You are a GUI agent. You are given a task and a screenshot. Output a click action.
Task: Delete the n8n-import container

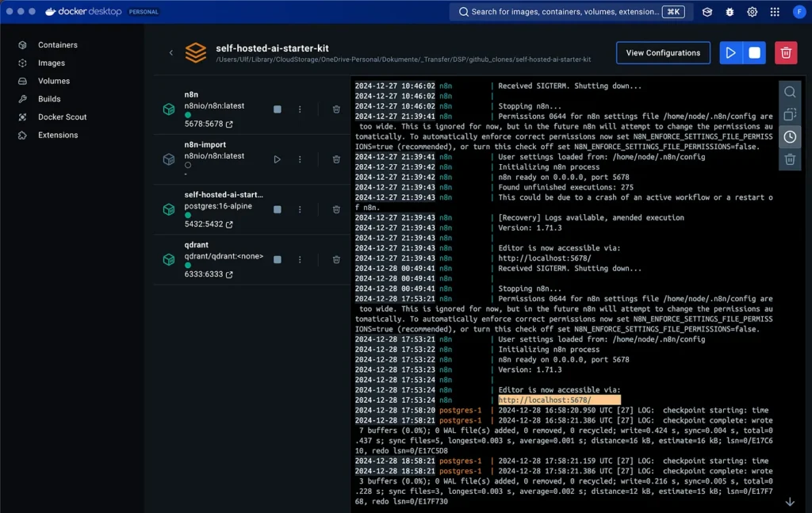point(336,159)
